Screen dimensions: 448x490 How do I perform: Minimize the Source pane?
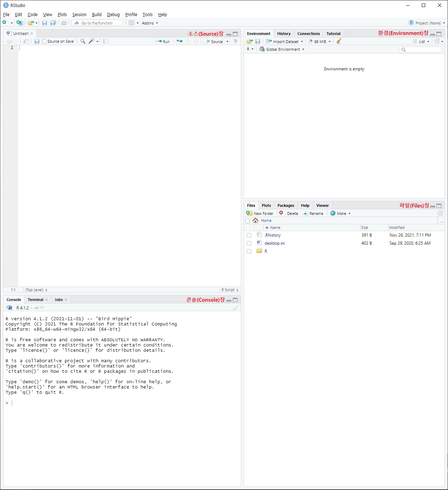(229, 34)
